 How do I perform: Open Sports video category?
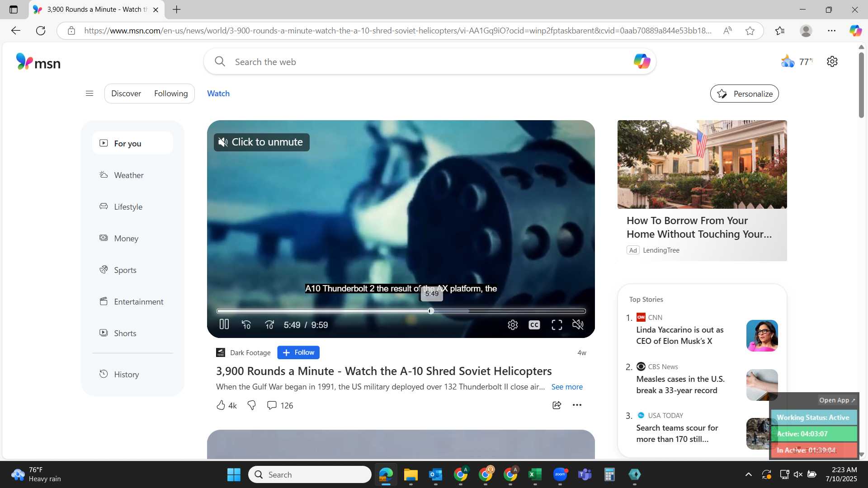pos(132,270)
